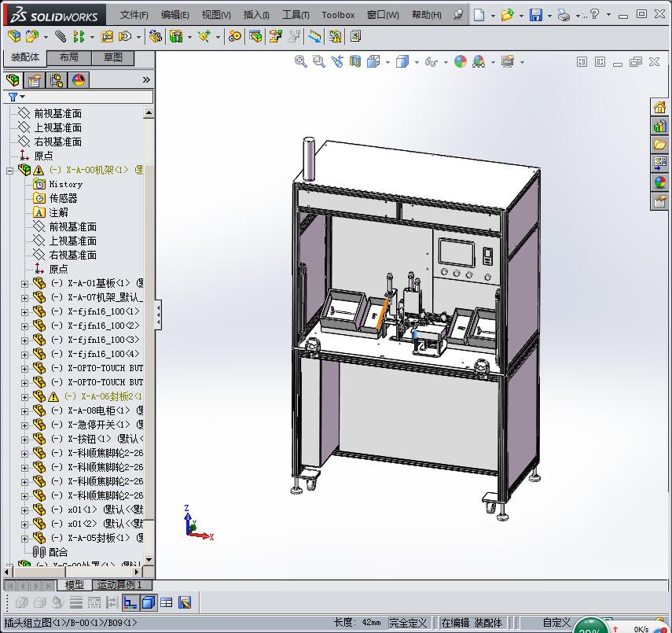Open the display style dropdown arrow
The height and width of the screenshot is (633, 672).
coord(417,61)
